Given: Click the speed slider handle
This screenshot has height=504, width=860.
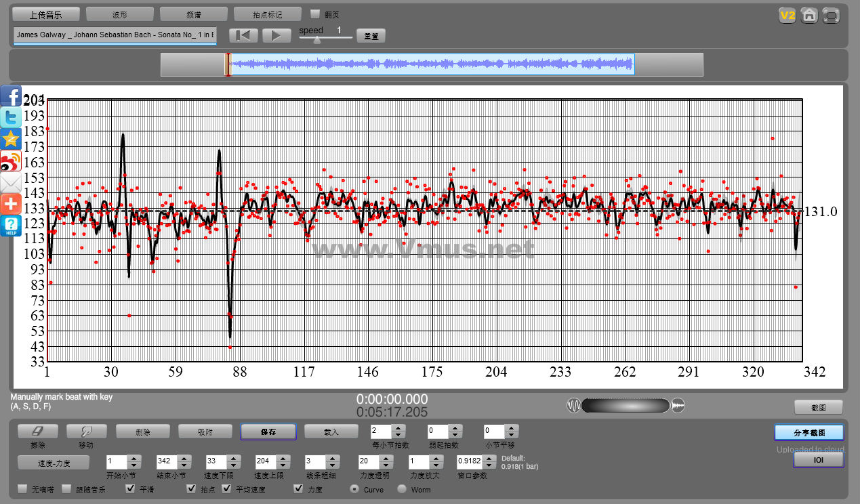Looking at the screenshot, I should point(316,40).
